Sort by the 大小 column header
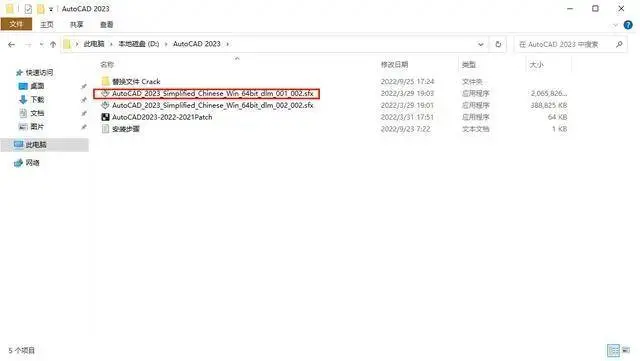This screenshot has height=361, width=640. coord(536,65)
